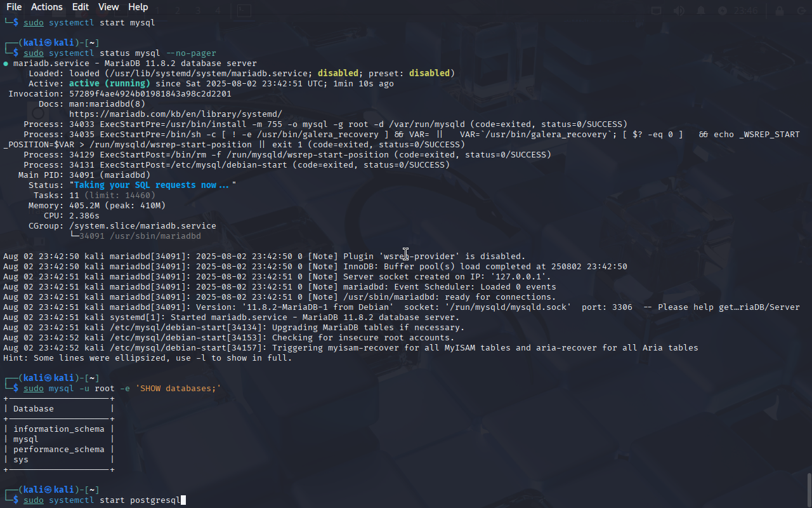Viewport: 812px width, 508px height.
Task: Click the faint power manager bolt icon
Action: (x=723, y=11)
